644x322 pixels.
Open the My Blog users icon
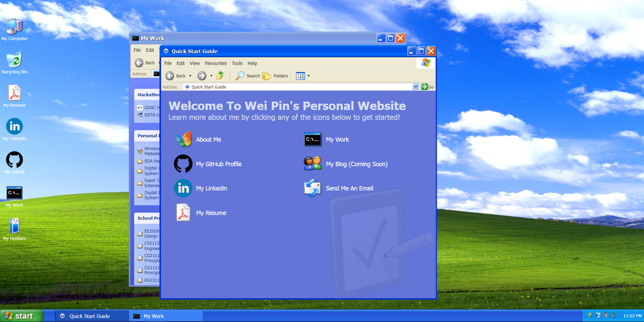click(x=313, y=164)
